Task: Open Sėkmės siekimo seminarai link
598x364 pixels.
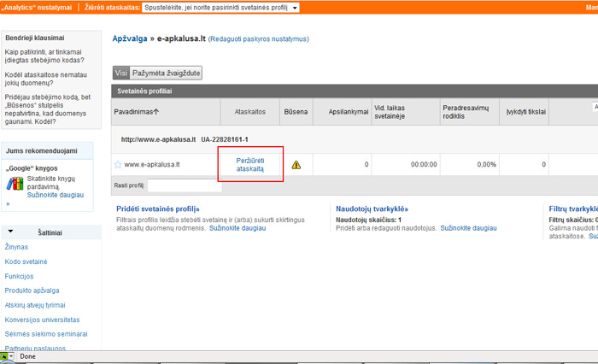Action: tap(46, 334)
